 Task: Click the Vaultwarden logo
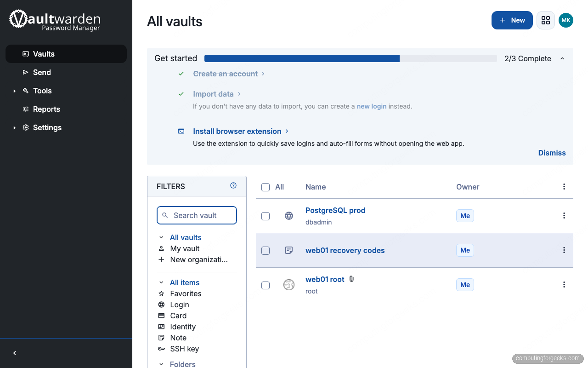55,20
